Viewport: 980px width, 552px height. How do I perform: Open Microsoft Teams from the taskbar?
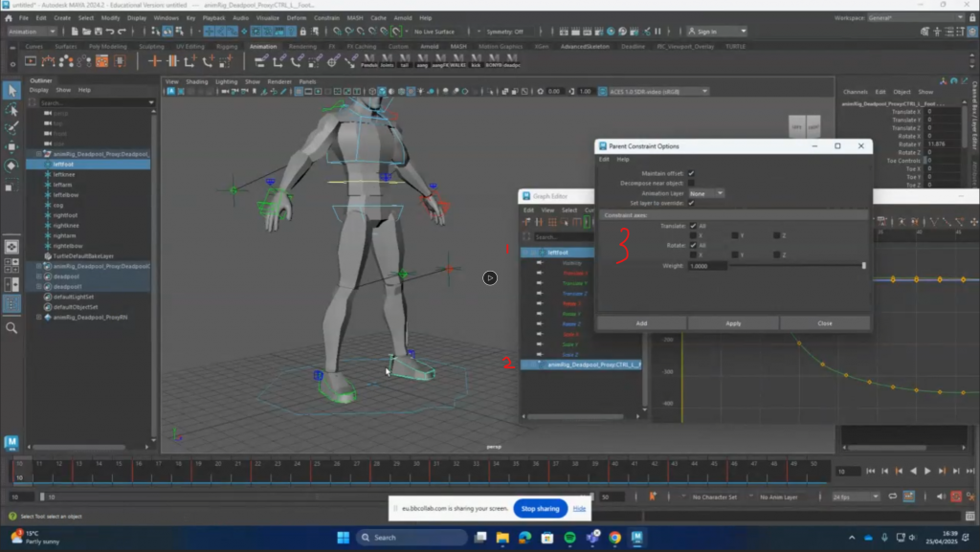click(592, 538)
